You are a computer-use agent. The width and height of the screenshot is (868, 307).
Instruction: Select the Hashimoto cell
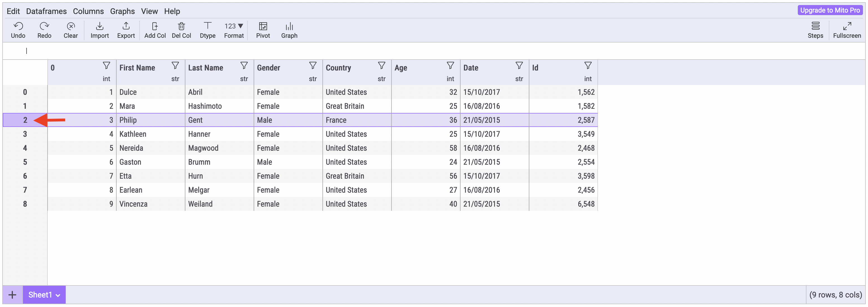click(219, 106)
